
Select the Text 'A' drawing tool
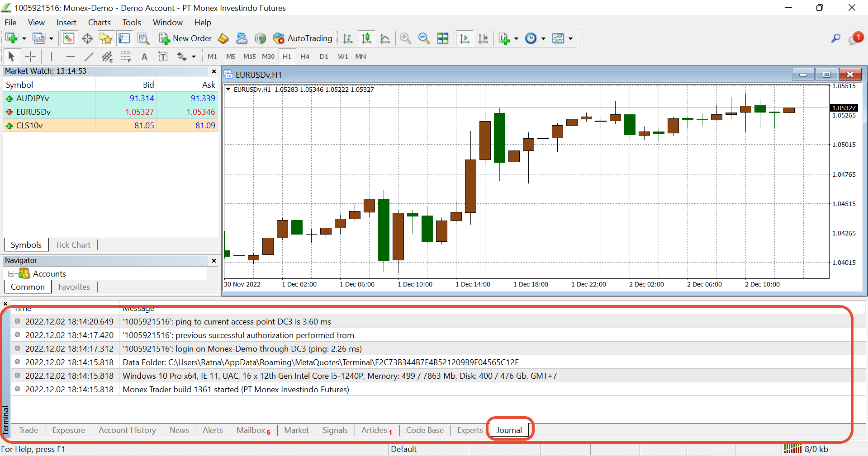tap(144, 56)
